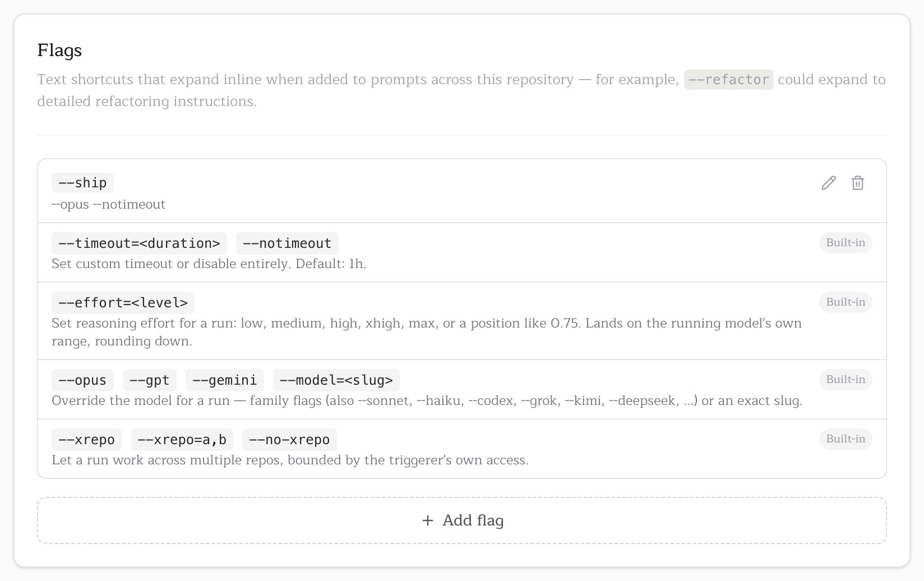Click 'Override the model for a run' description
This screenshot has width=924, height=581.
coord(427,400)
